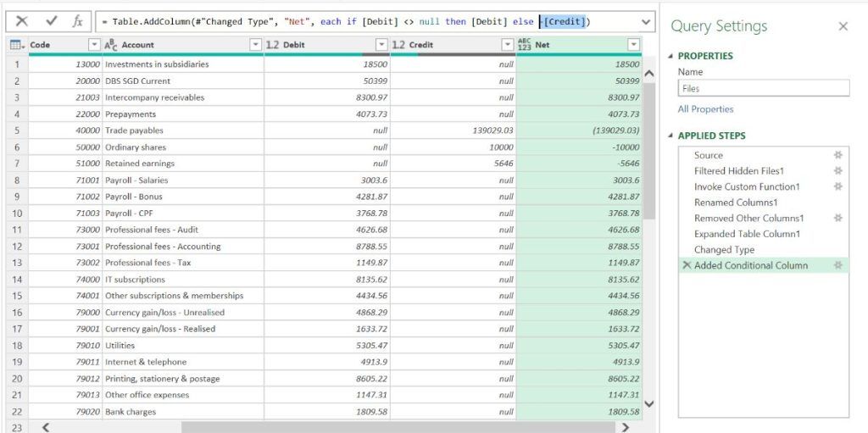Collapse the APPLIED STEPS section
Image resolution: width=868 pixels, height=433 pixels.
672,136
